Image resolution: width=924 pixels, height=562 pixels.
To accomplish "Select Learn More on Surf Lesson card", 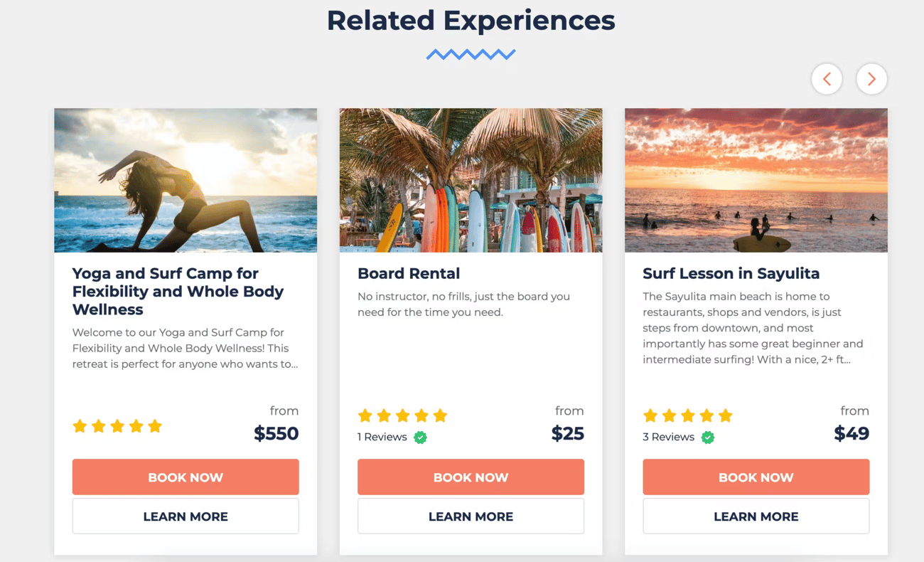I will point(756,516).
